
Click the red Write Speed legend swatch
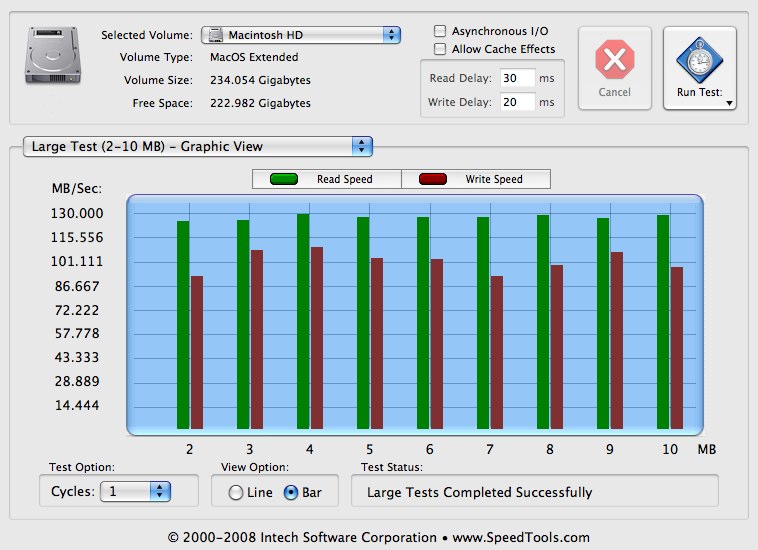[433, 179]
